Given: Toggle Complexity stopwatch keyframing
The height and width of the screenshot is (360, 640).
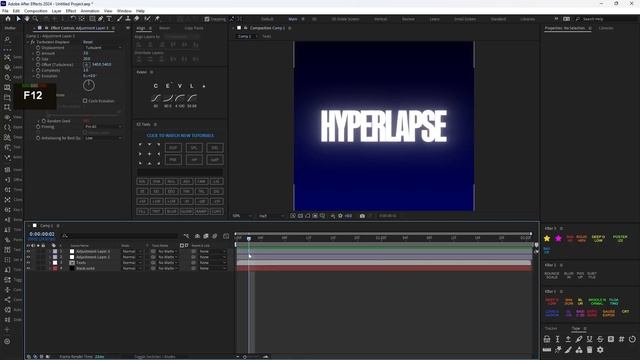Looking at the screenshot, I should 38,70.
